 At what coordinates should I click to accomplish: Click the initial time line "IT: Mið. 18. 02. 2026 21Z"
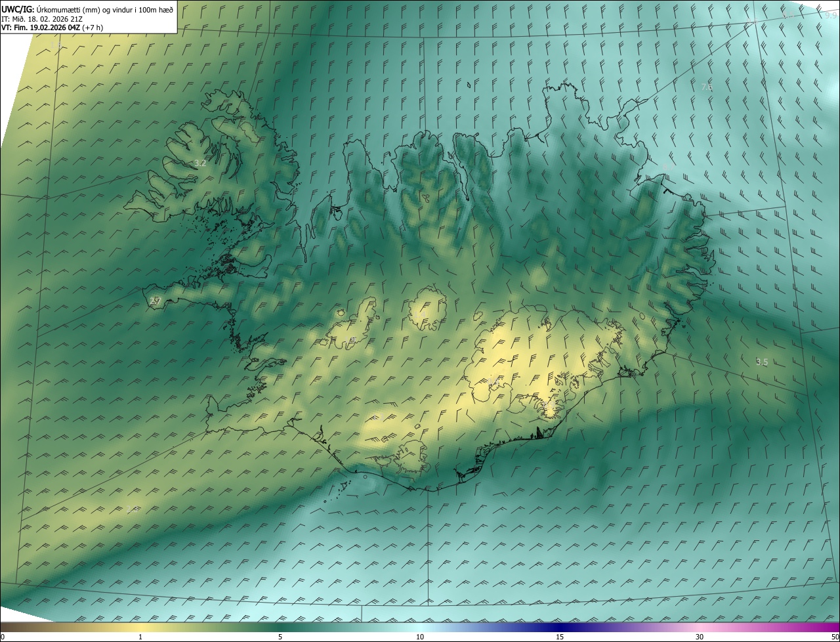point(42,18)
